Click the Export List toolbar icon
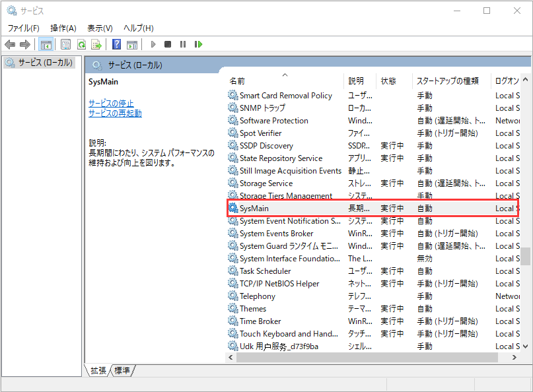 (x=96, y=44)
